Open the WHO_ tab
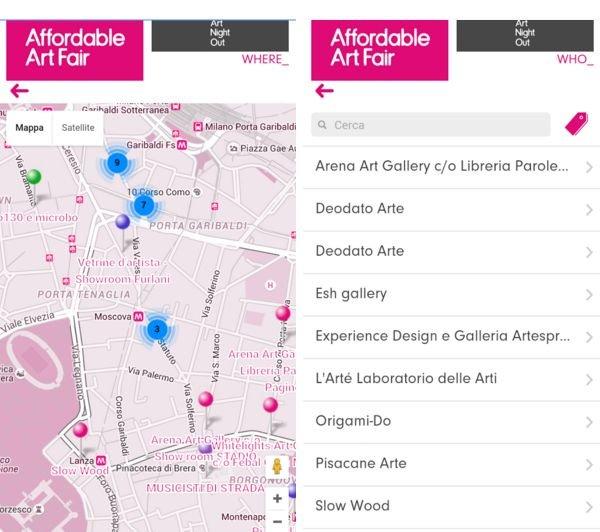The image size is (600, 532). [575, 60]
